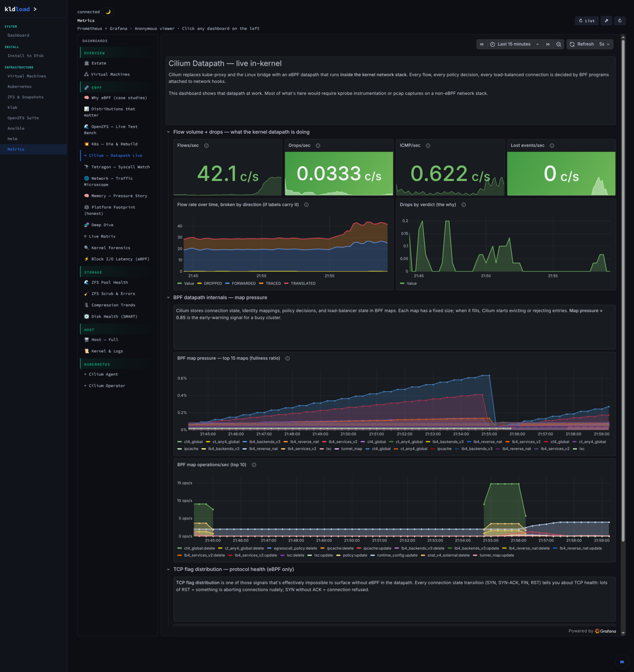Click the info icon beside Flows/sec
634x672 pixels.
pos(207,145)
